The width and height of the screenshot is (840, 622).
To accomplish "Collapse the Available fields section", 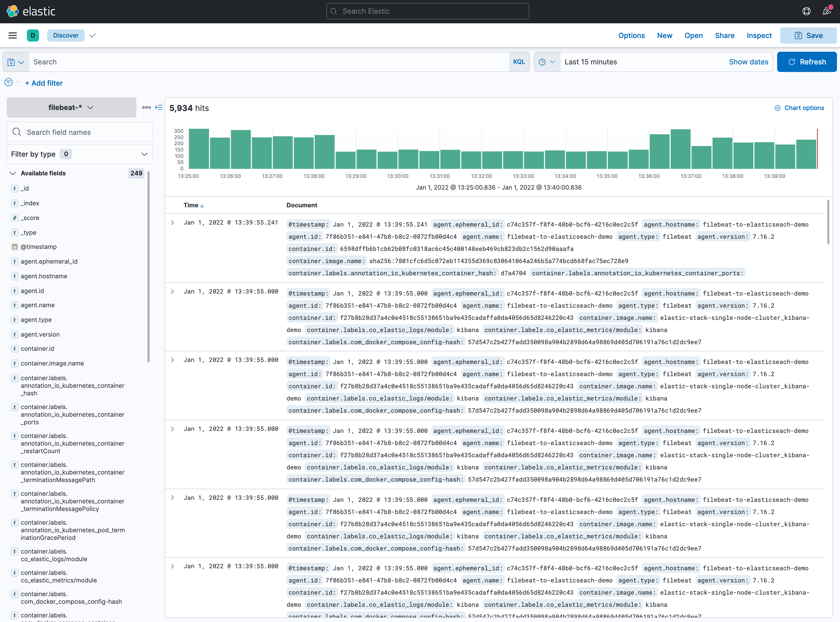I will [13, 174].
